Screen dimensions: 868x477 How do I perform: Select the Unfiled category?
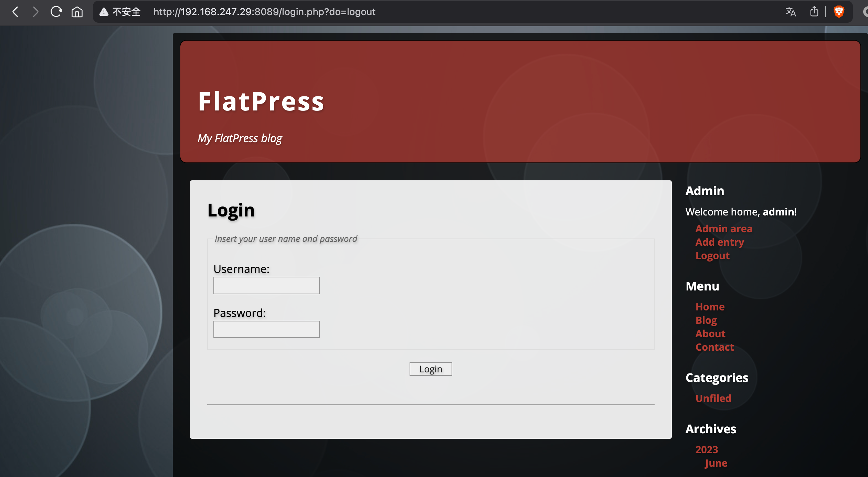pos(713,398)
